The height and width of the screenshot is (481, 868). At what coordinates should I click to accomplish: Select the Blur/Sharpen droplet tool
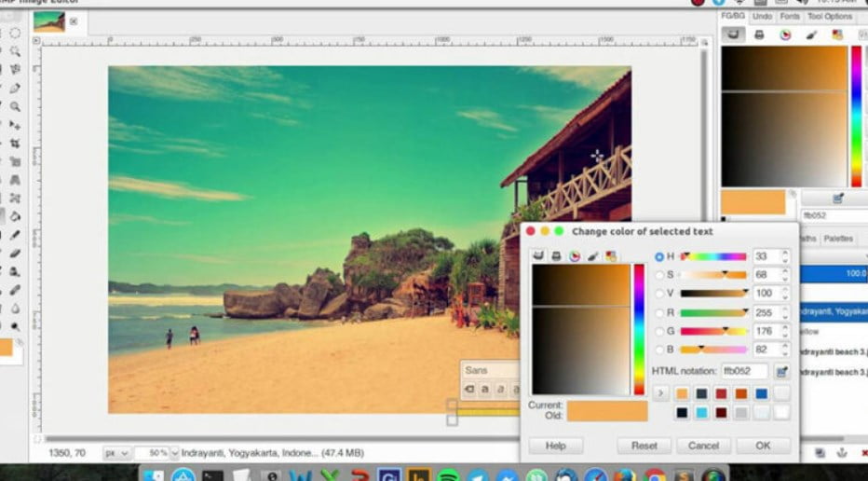15,309
